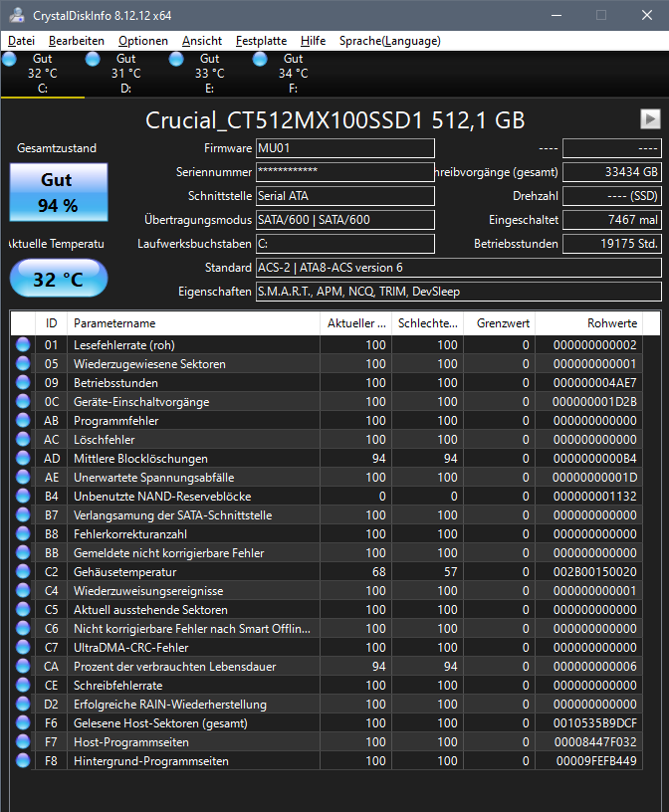Click the next disk arrow button

click(x=650, y=118)
